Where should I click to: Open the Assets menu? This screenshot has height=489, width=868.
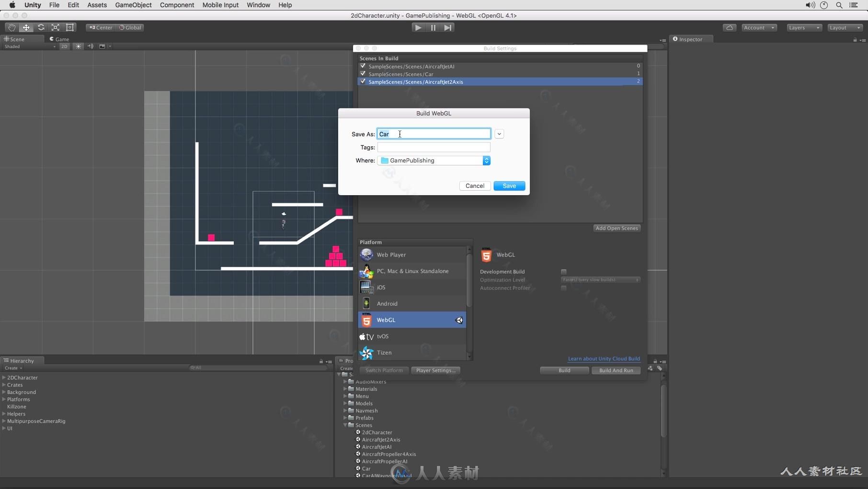tap(97, 5)
